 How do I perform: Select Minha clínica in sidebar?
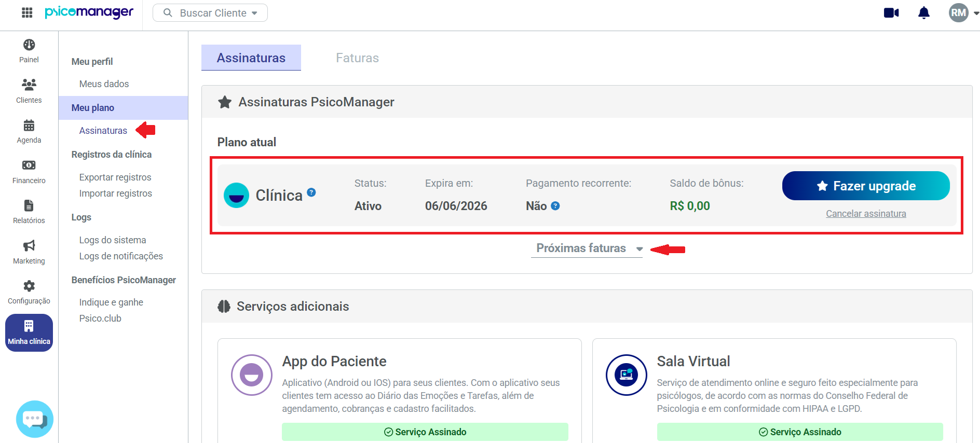coord(29,333)
